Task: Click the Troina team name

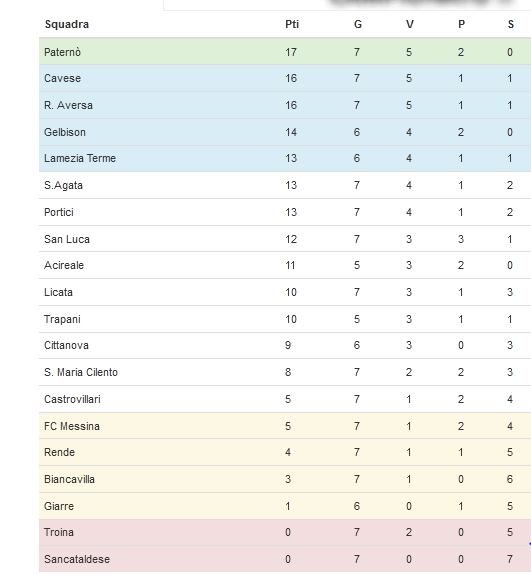Action: [x=59, y=532]
